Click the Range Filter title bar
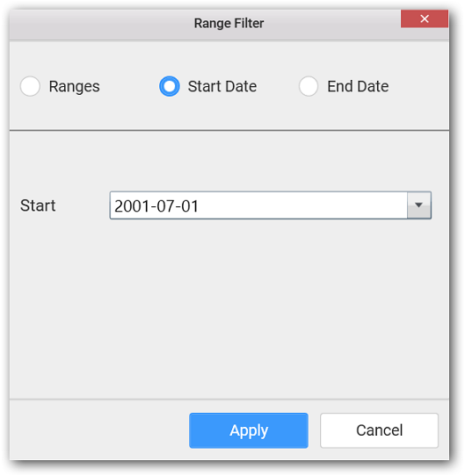 [x=229, y=24]
